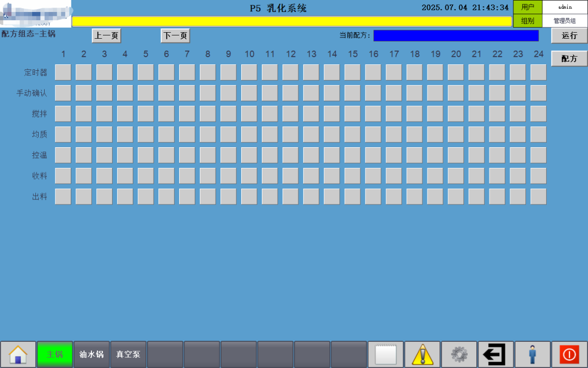Viewport: 588px width, 368px height.
Task: Click the black exit arrow icon
Action: click(x=496, y=354)
